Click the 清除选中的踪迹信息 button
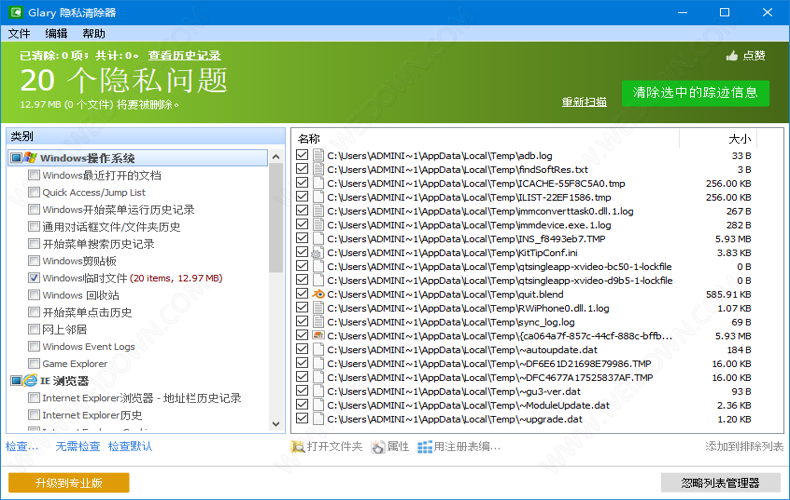The width and height of the screenshot is (790, 500). (695, 93)
